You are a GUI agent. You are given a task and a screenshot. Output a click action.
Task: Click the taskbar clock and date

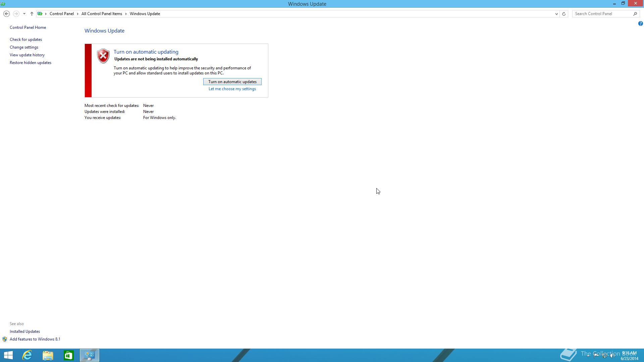pos(629,356)
